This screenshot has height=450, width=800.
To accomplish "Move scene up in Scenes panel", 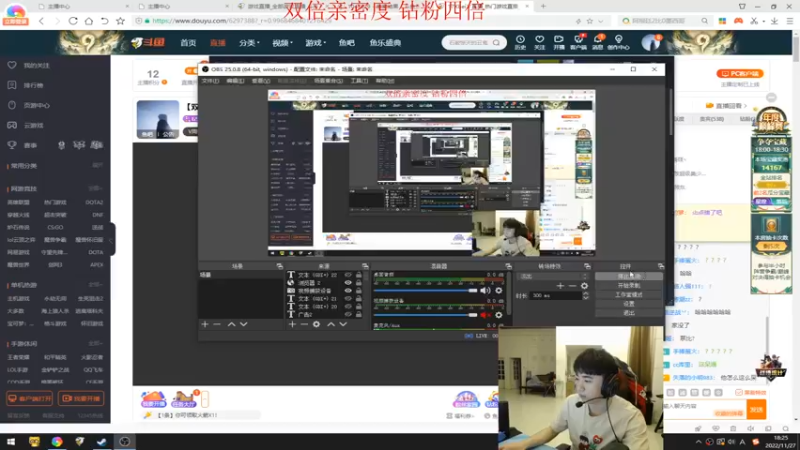I will pos(231,324).
